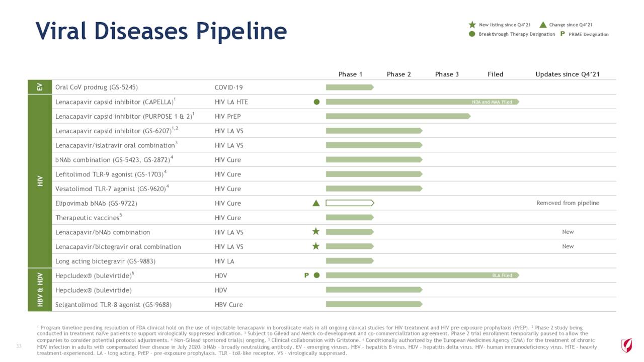Click the HIV category label
The image size is (644, 362).
coord(39,181)
